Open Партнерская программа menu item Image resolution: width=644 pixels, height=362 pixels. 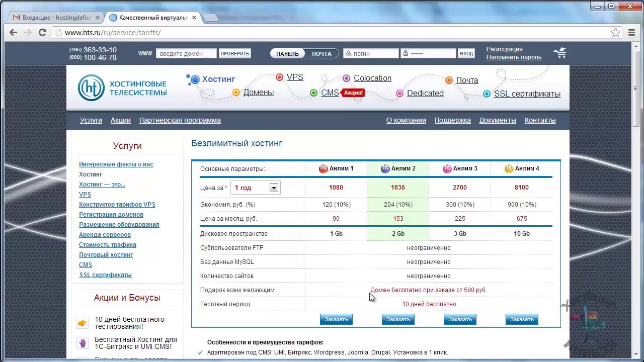click(180, 120)
